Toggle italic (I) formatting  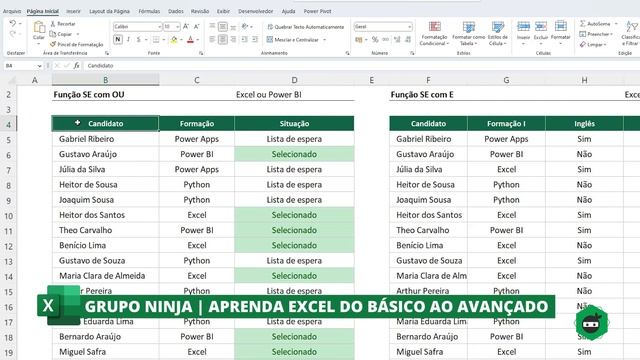point(128,40)
